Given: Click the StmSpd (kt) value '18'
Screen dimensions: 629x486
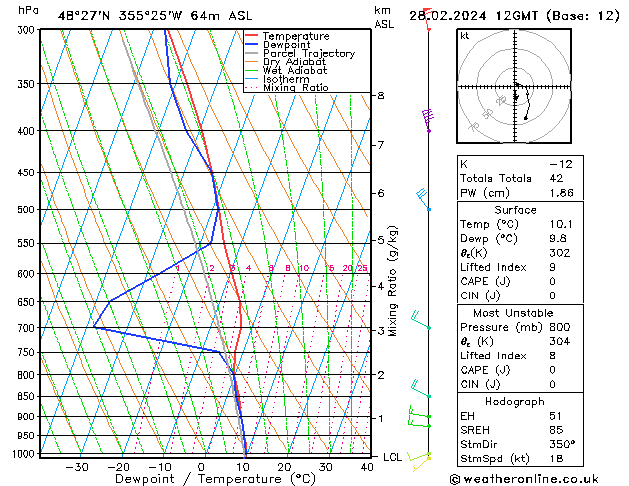Looking at the screenshot, I should point(556,458).
